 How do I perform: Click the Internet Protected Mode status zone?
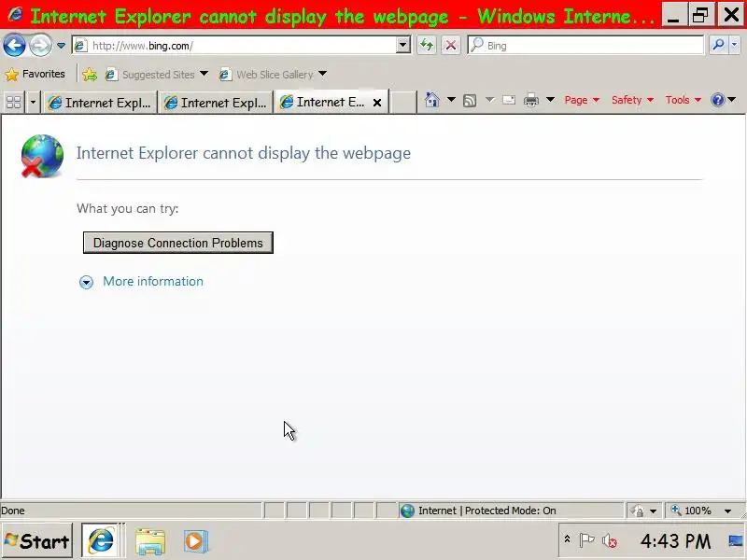point(511,511)
